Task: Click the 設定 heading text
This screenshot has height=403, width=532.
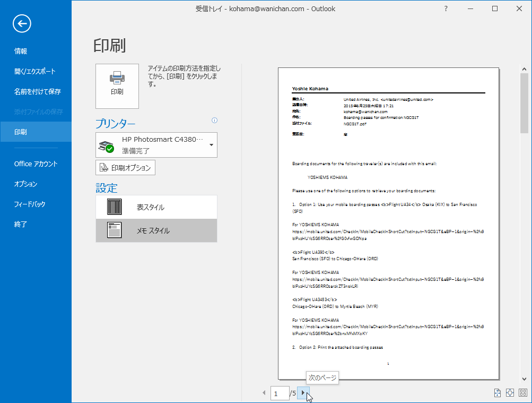Action: pos(107,188)
